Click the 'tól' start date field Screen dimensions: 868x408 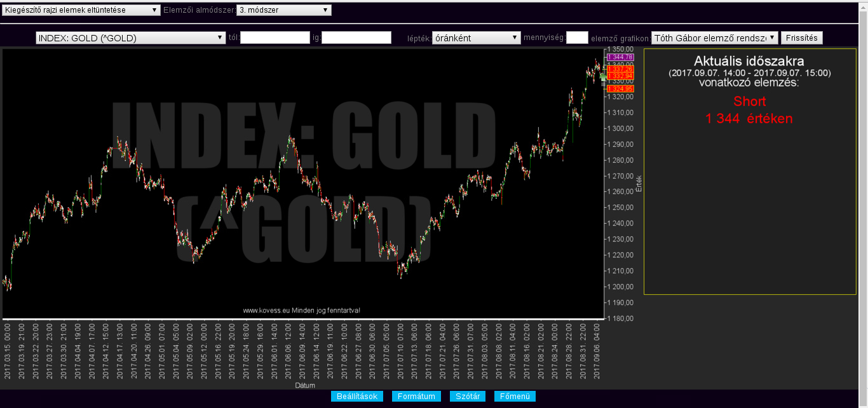[x=275, y=38]
